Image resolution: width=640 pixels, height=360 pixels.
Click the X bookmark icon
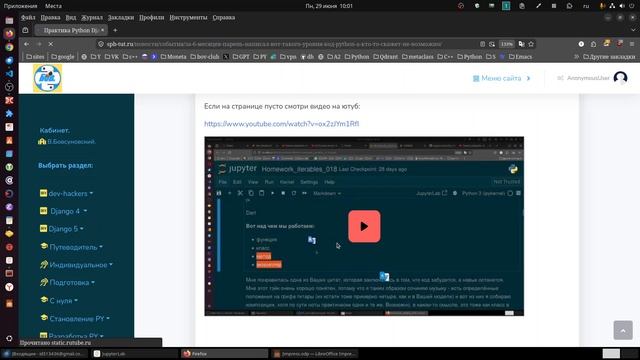pos(226,57)
